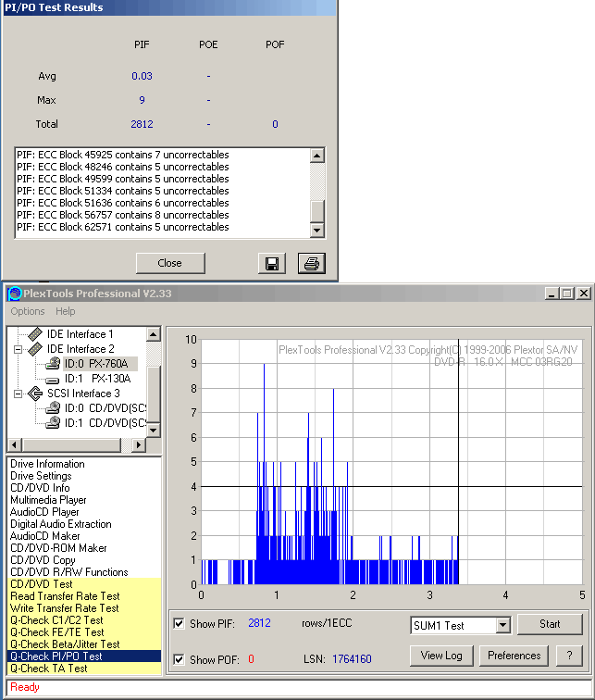Click the save (floppy disk) icon

[272, 264]
